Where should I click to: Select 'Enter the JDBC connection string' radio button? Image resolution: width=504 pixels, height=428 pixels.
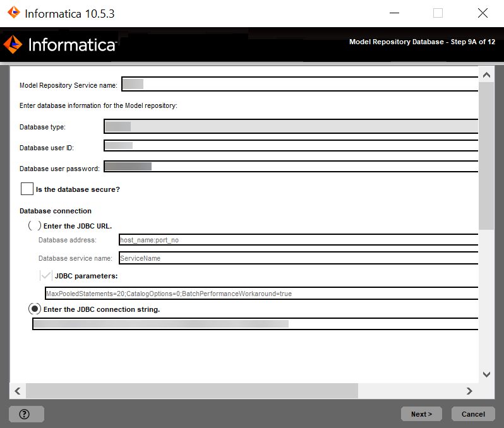click(x=34, y=309)
